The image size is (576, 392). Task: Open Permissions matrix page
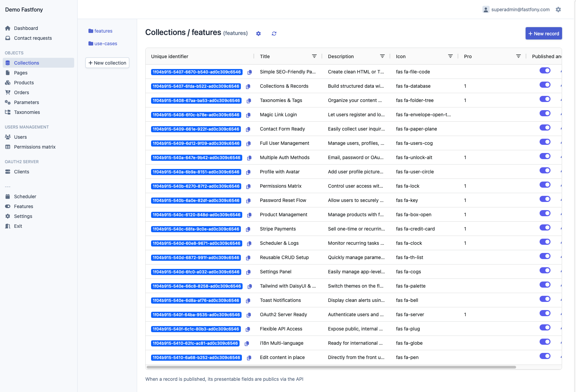click(38, 147)
